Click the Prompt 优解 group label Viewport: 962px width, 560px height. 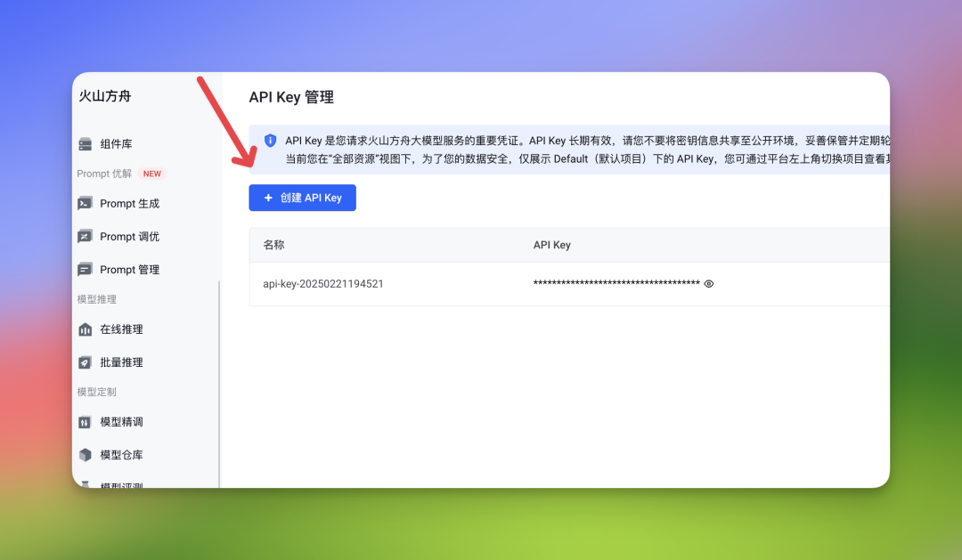(x=104, y=174)
